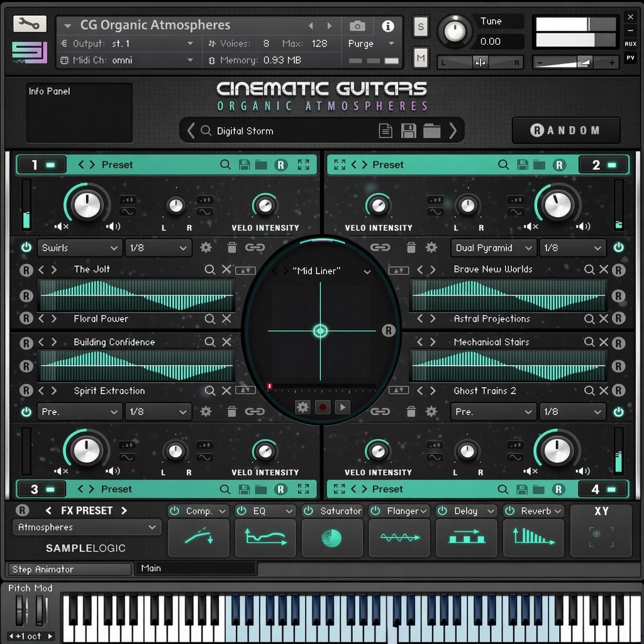Randomize Brave New Worlds sample
Screen dimensions: 644x644
(x=618, y=270)
